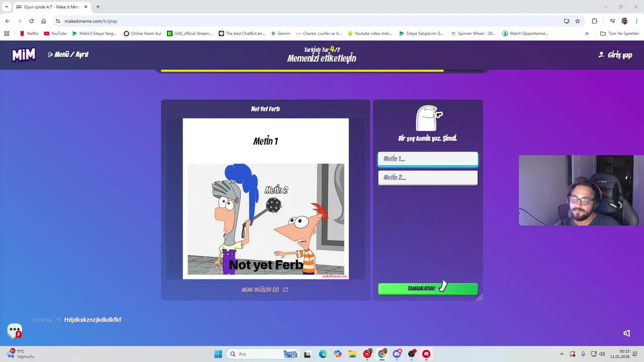The image size is (644, 362).
Task: Open microphone tray icon
Action: (x=583, y=354)
